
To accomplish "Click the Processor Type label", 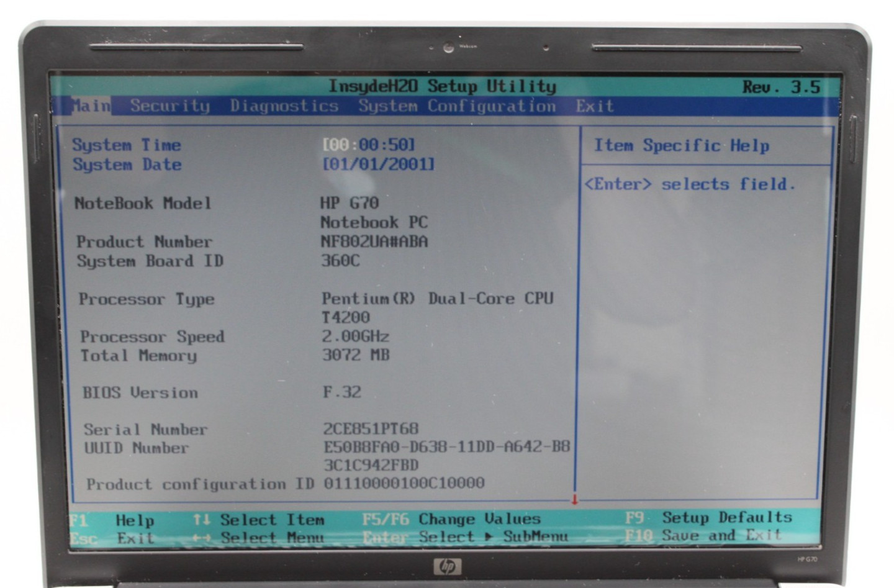I will click(x=147, y=299).
